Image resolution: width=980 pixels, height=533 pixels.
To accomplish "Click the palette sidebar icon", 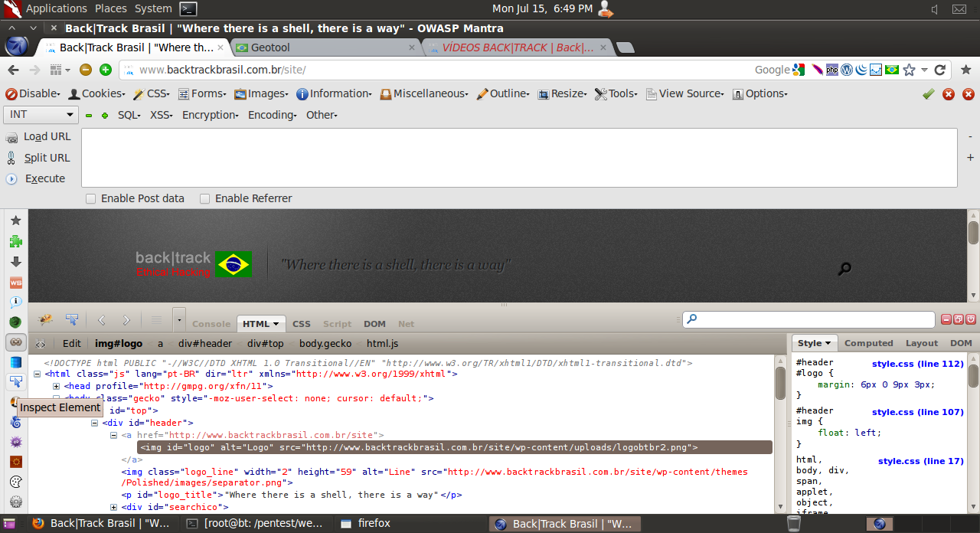I will click(15, 482).
